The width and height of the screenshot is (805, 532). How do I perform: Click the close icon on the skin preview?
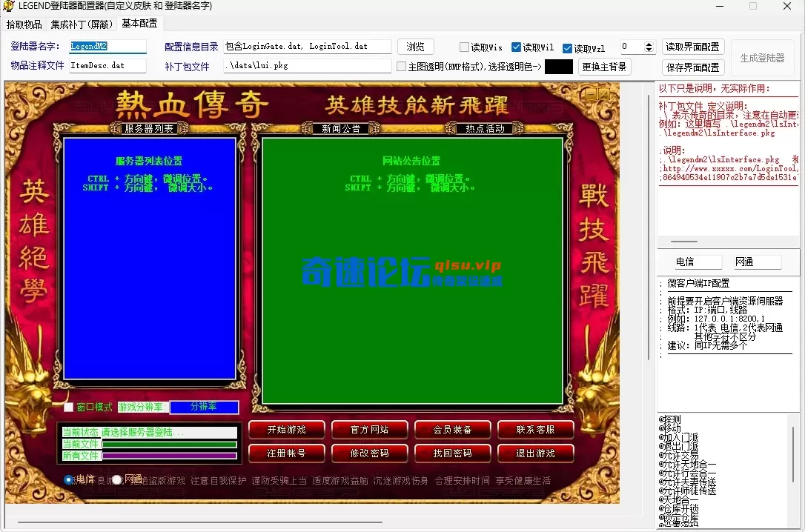603,94
